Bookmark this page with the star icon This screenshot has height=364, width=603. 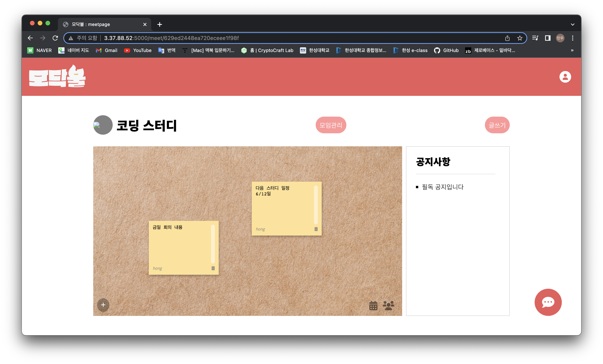point(519,38)
